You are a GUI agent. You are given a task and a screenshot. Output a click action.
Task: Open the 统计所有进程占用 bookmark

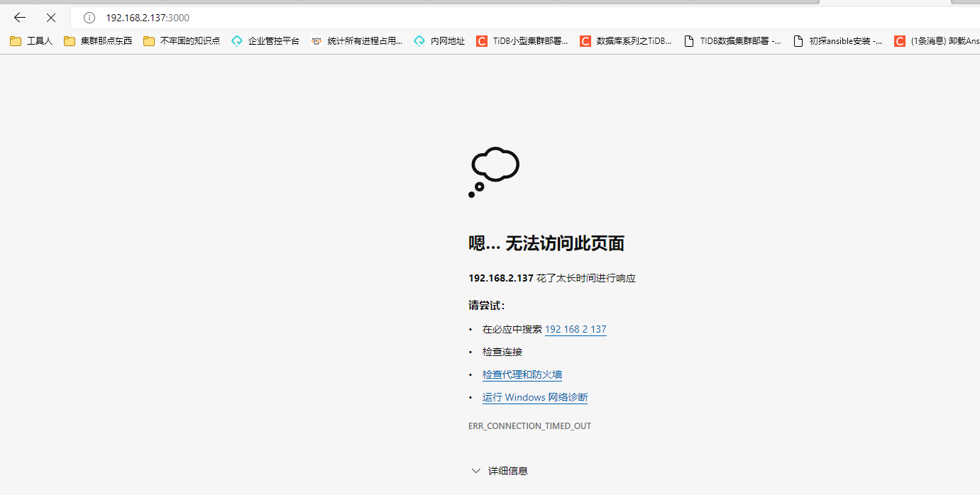[357, 41]
